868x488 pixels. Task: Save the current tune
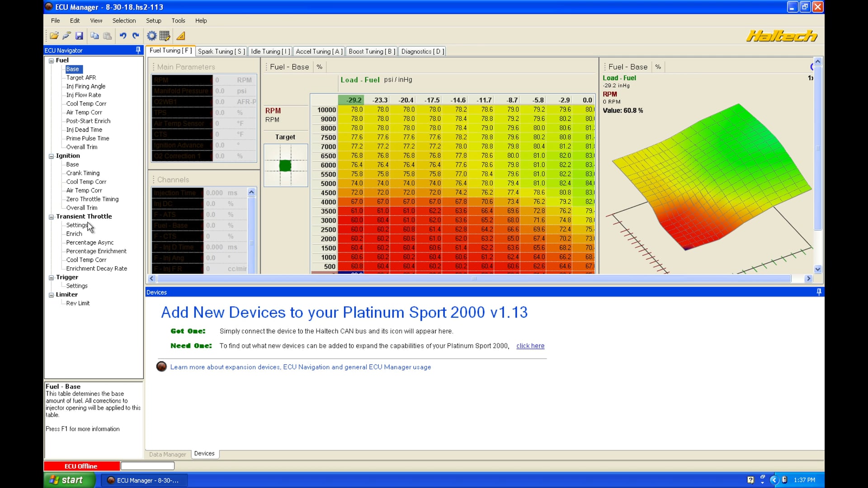click(x=79, y=36)
